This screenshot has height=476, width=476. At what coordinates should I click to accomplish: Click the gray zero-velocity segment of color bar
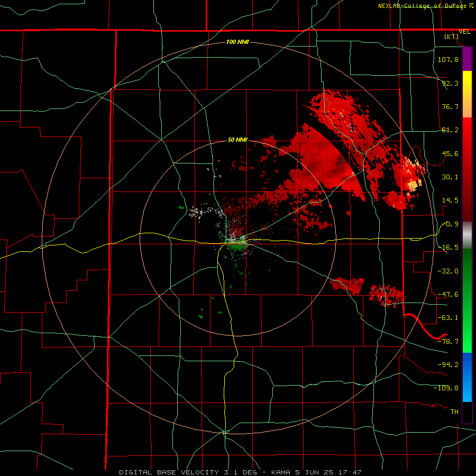pos(467,235)
